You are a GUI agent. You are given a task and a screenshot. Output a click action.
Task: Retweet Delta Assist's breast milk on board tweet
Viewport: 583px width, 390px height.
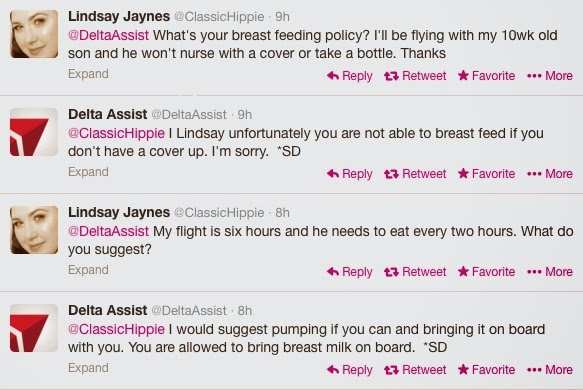pyautogui.click(x=415, y=370)
